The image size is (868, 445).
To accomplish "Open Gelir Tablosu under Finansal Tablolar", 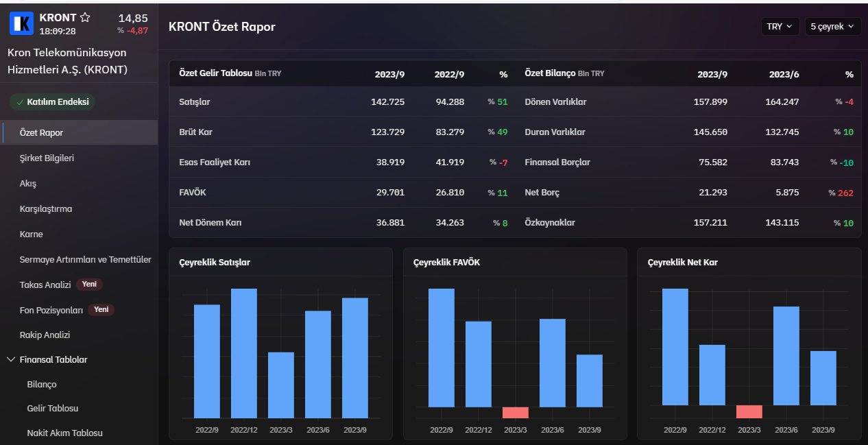I will (53, 408).
